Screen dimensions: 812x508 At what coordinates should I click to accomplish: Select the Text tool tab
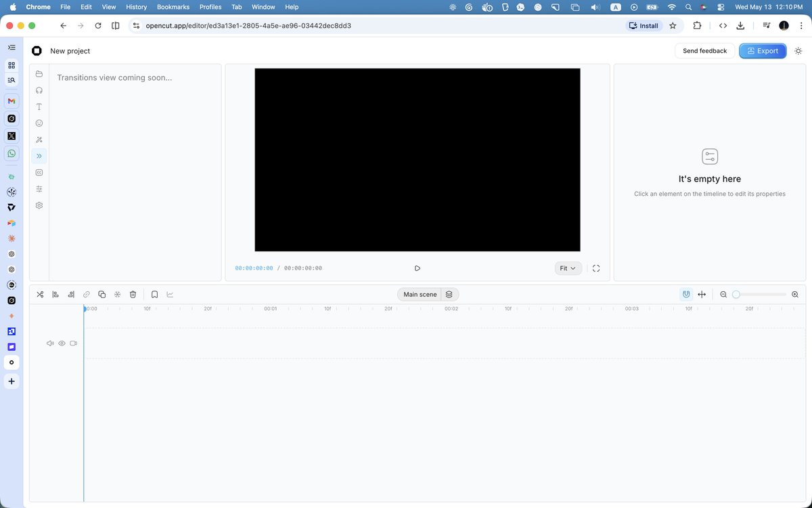[x=39, y=107]
